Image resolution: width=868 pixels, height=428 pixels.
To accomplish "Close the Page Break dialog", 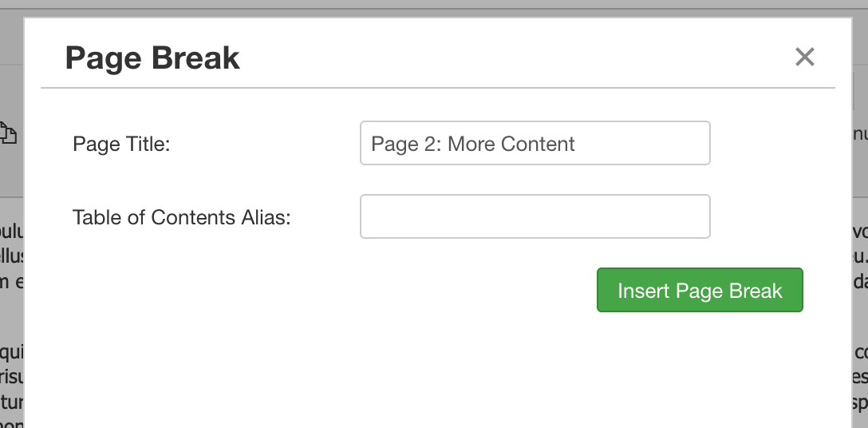I will point(804,57).
